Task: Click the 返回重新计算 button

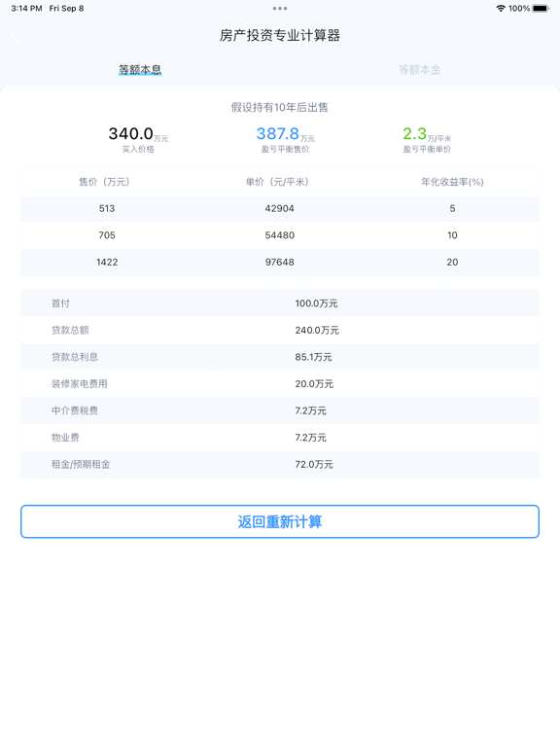Action: point(280,521)
